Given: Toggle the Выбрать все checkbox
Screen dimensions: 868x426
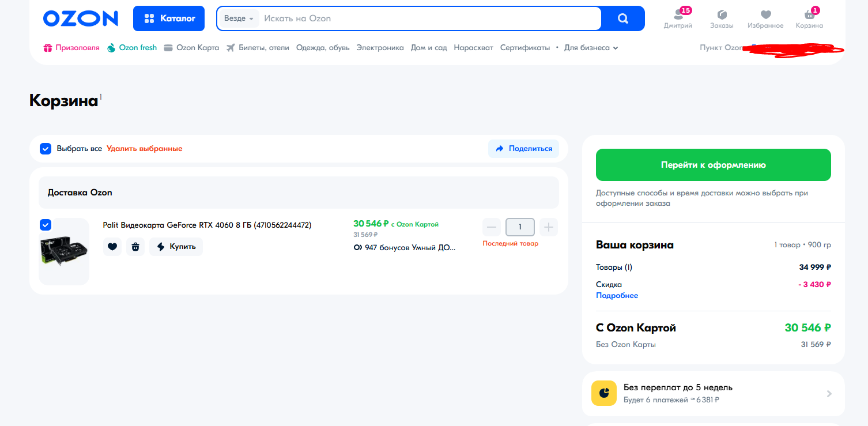Looking at the screenshot, I should click(x=46, y=149).
